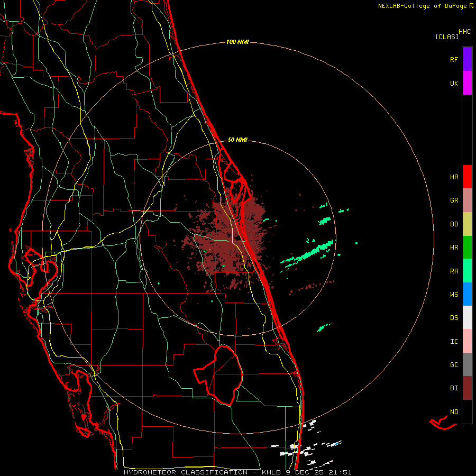Click the BI brown legend swatch
The height and width of the screenshot is (476, 476).
(x=467, y=388)
